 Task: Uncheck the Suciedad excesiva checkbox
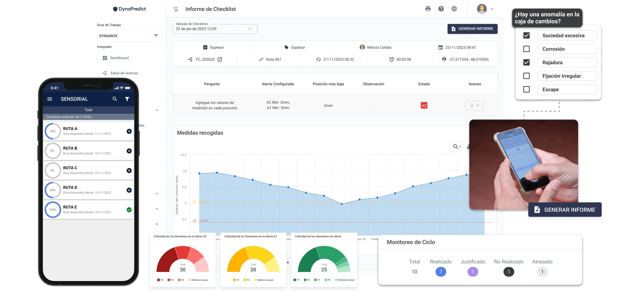point(526,35)
